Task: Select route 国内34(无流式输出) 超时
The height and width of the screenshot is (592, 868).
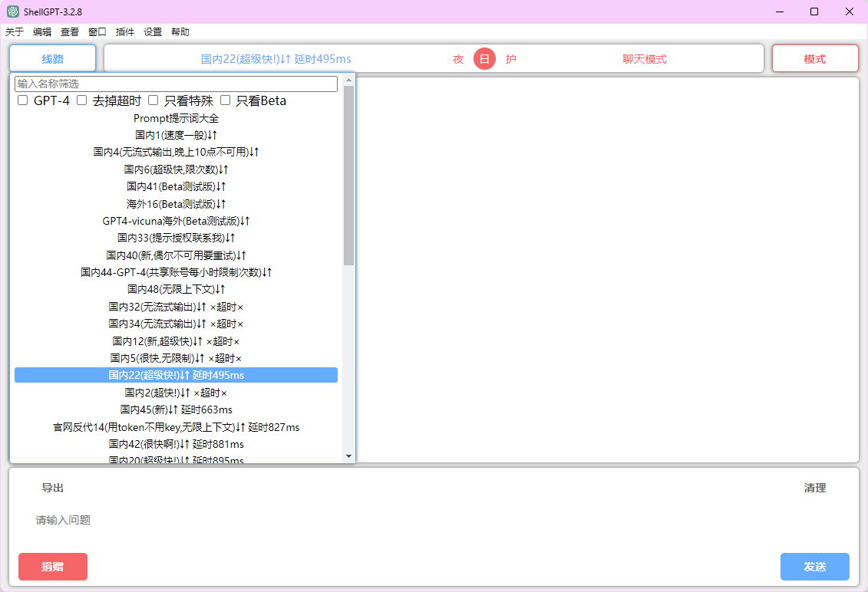Action: point(176,324)
